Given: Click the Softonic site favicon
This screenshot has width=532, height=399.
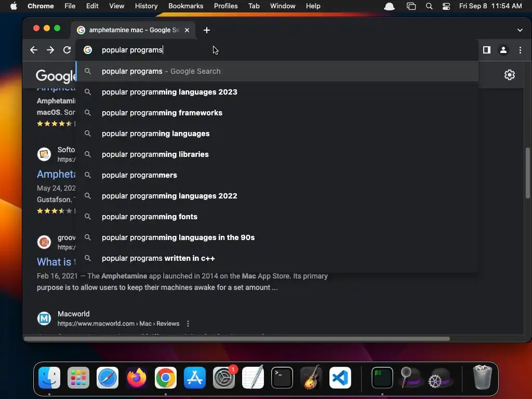Looking at the screenshot, I should [x=44, y=154].
